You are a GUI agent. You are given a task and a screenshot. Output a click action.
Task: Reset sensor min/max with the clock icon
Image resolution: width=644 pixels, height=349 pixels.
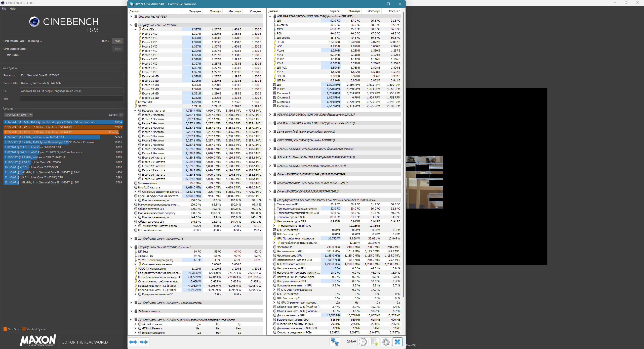363,342
